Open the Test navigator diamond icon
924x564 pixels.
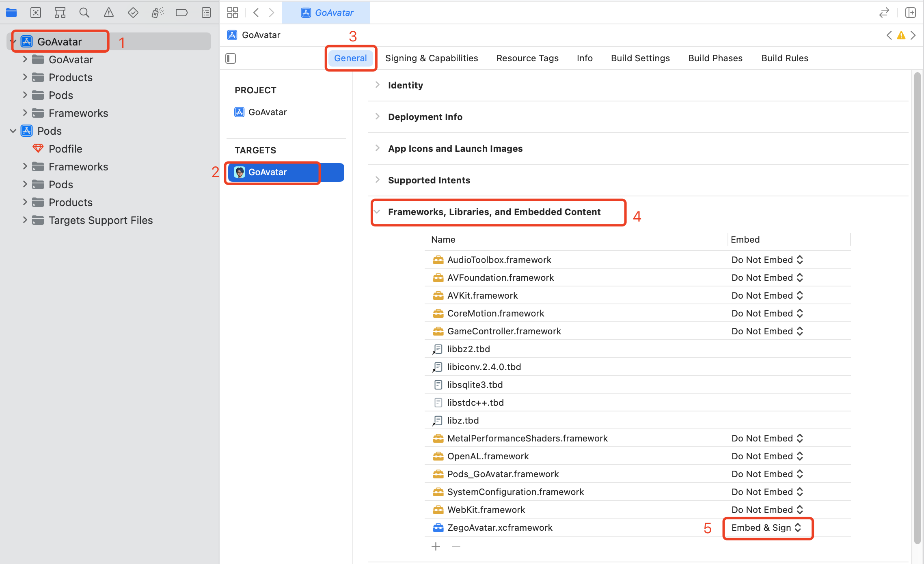[x=133, y=13]
